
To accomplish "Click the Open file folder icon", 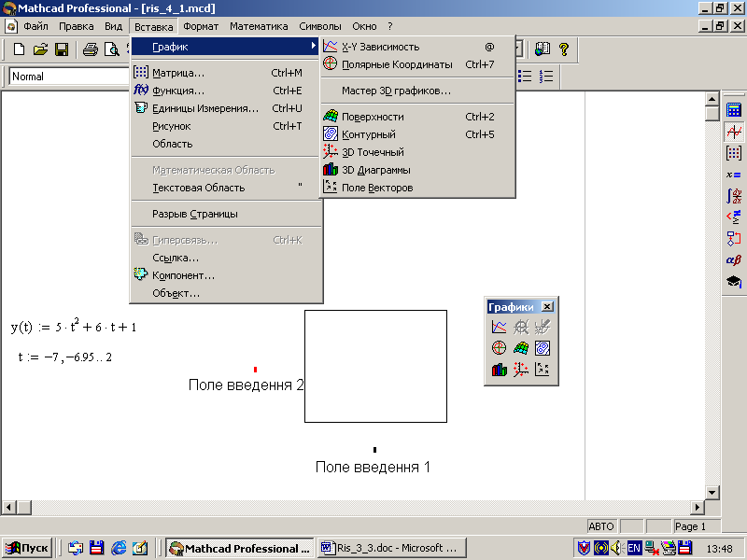I will click(x=40, y=49).
